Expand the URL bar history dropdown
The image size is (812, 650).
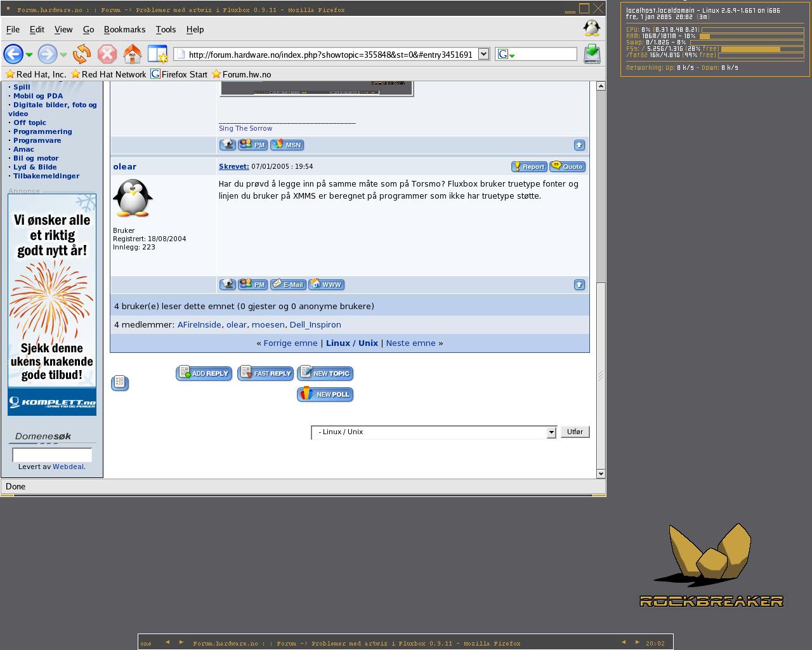click(483, 54)
